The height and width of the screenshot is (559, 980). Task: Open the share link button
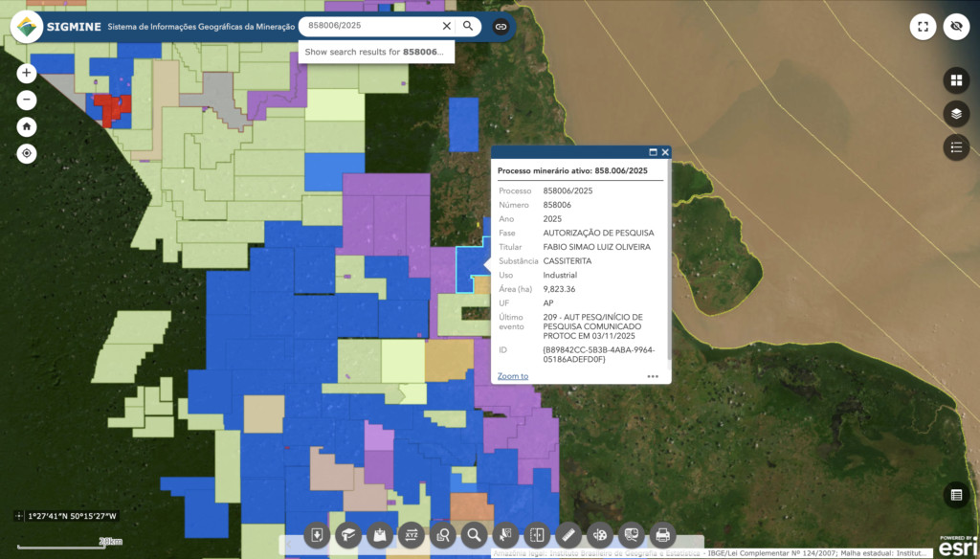[501, 26]
